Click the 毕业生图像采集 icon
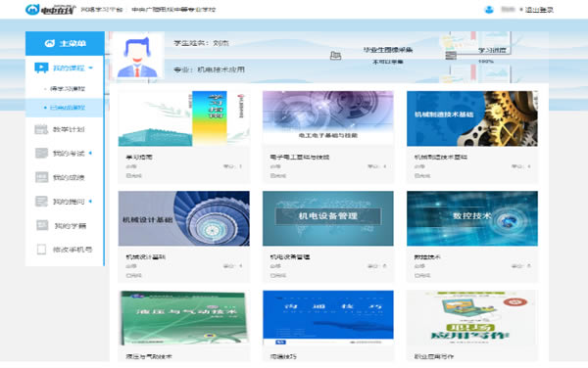The height and width of the screenshot is (368, 588). coord(335,56)
